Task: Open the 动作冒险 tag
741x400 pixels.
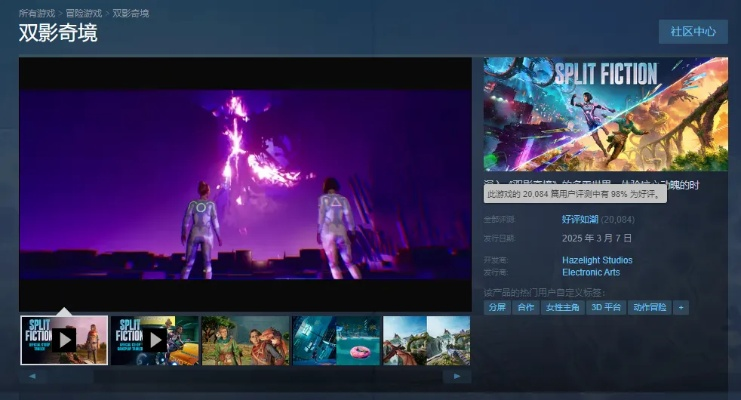Action: coord(649,307)
